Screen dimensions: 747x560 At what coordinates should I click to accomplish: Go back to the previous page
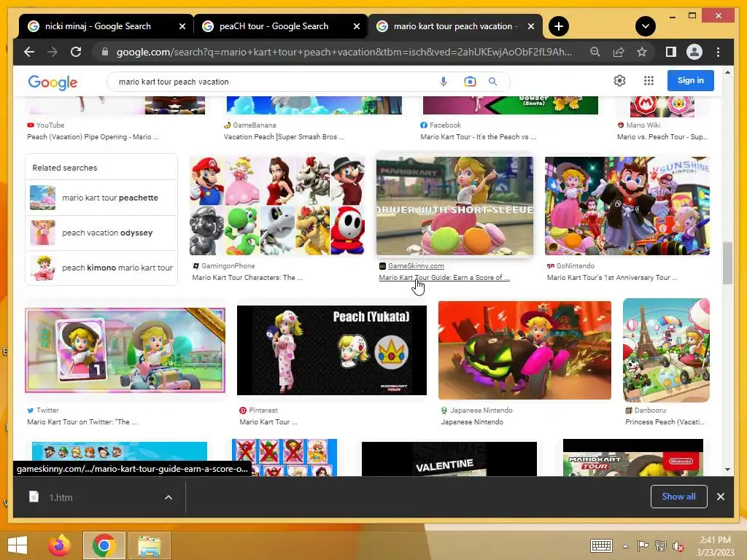click(29, 52)
